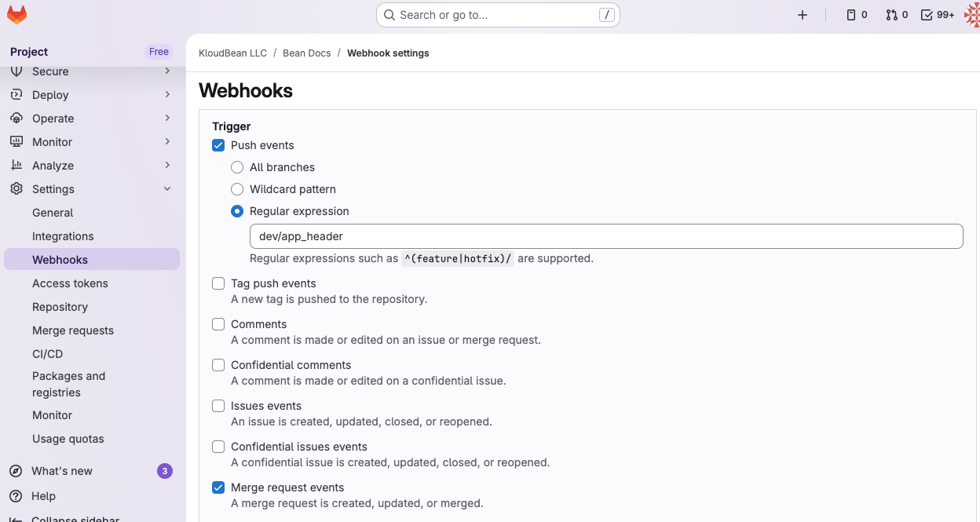Open the GitLab home logo
Image resolution: width=980 pixels, height=522 pixels.
(x=16, y=14)
